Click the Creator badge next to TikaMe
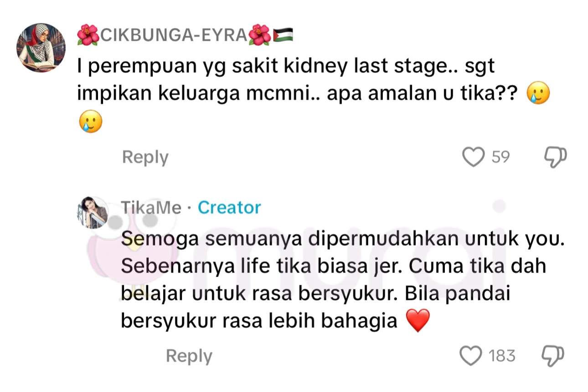Screen dimensions: 588x392 pyautogui.click(x=229, y=208)
